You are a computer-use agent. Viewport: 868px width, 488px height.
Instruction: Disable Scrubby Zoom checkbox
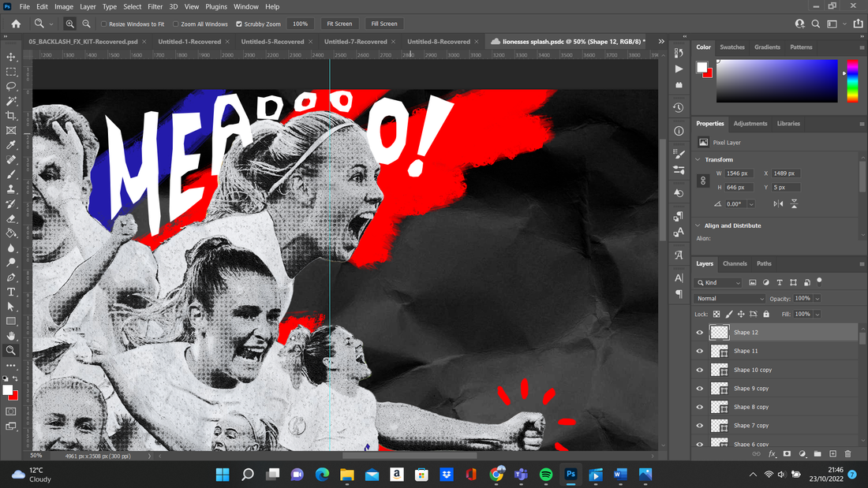click(239, 24)
